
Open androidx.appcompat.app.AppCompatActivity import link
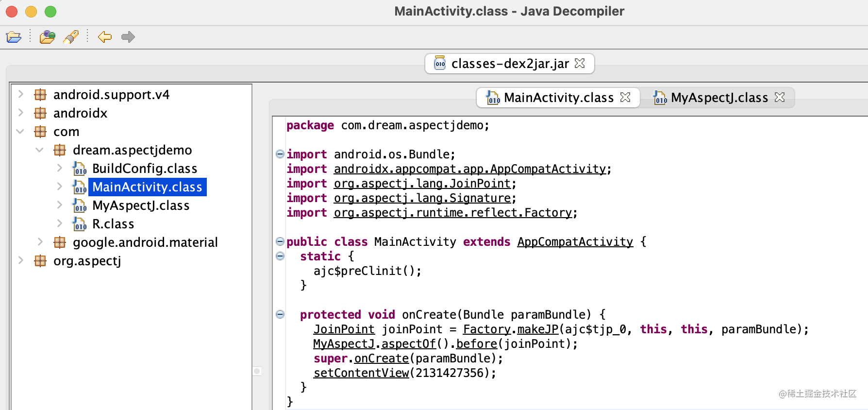[469, 169]
